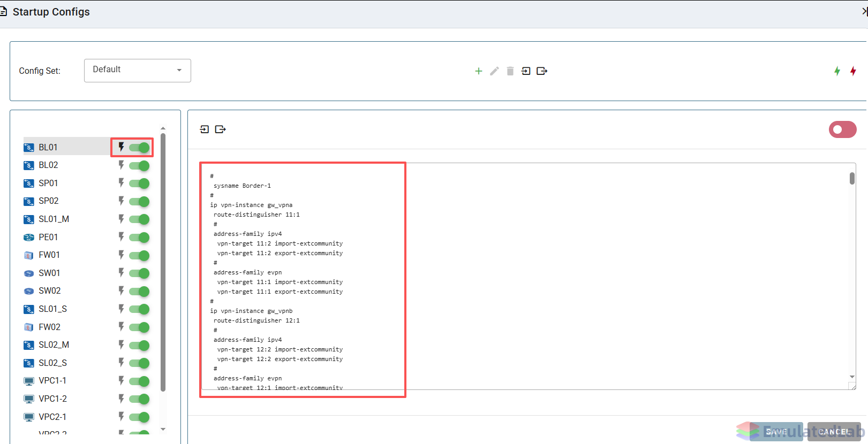Click lightning bolt icon for BL02

point(122,165)
